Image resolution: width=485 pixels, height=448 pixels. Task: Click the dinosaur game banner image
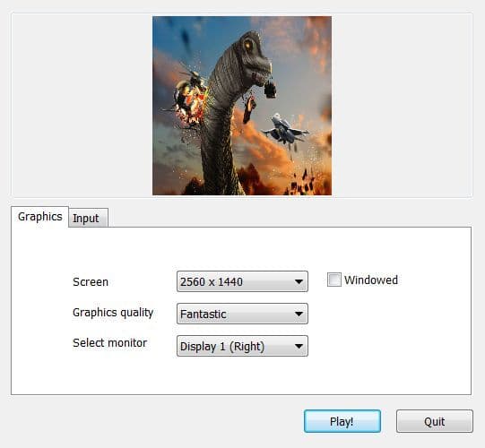[x=242, y=106]
